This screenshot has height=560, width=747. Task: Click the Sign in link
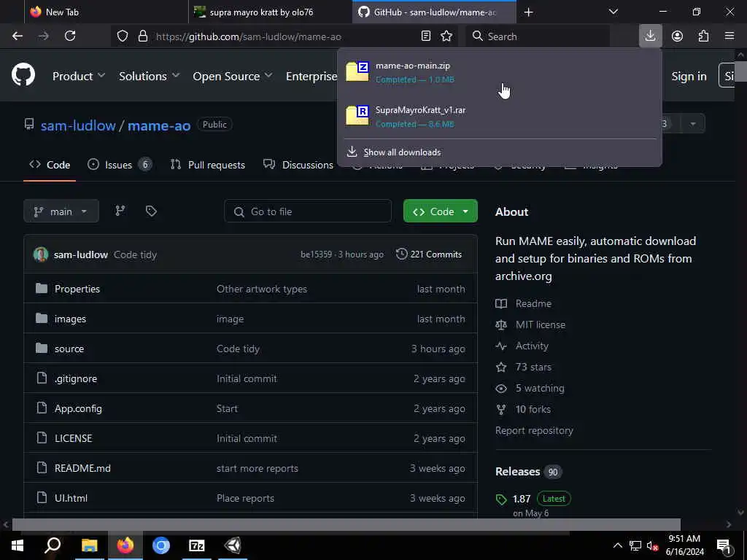pos(689,76)
